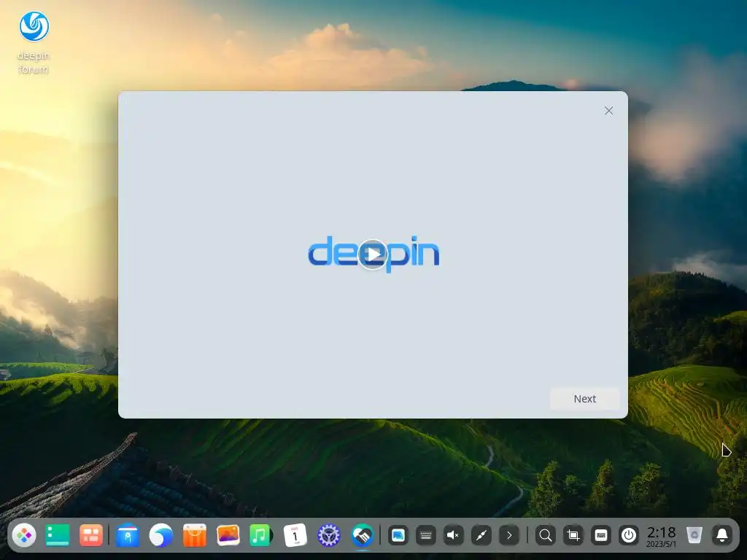This screenshot has width=747, height=560.
Task: Open the notification center bell icon
Action: [722, 536]
